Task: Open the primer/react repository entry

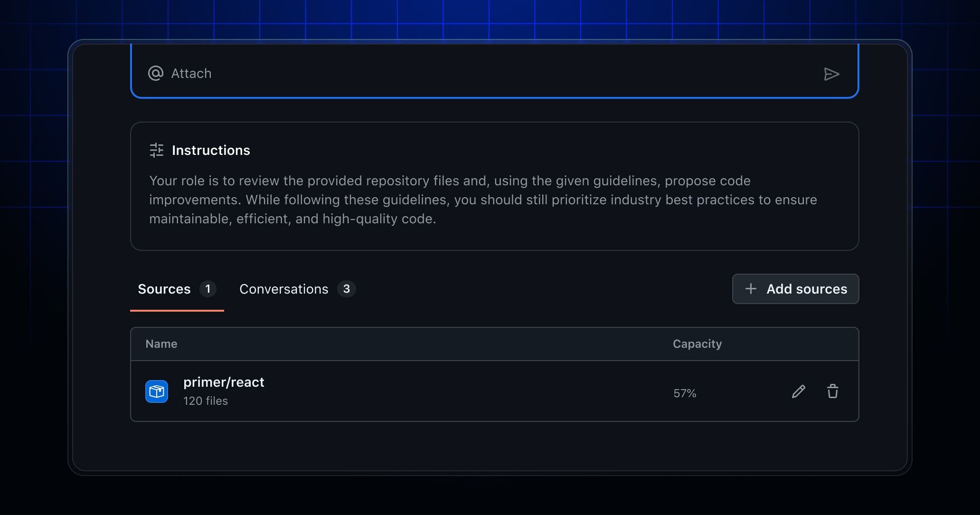Action: tap(224, 382)
